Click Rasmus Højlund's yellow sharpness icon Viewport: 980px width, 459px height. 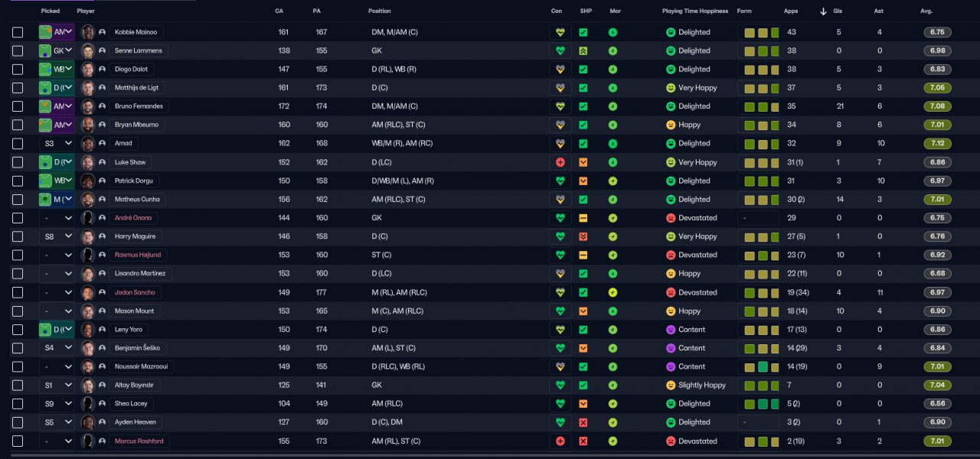pyautogui.click(x=583, y=255)
